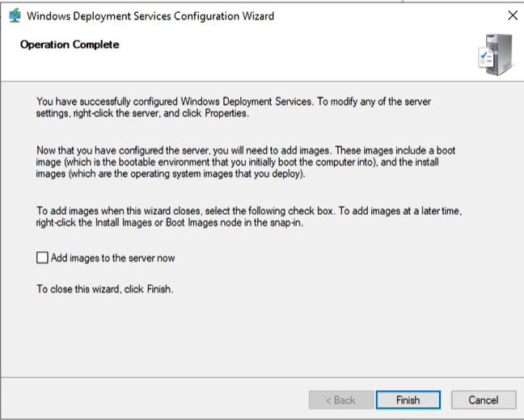The width and height of the screenshot is (524, 420).
Task: Click the "Operation Complete" heading
Action: point(69,44)
